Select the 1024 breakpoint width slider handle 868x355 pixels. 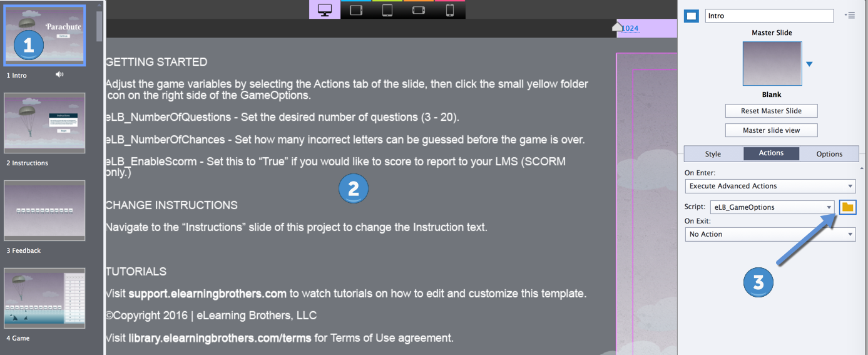coord(617,26)
